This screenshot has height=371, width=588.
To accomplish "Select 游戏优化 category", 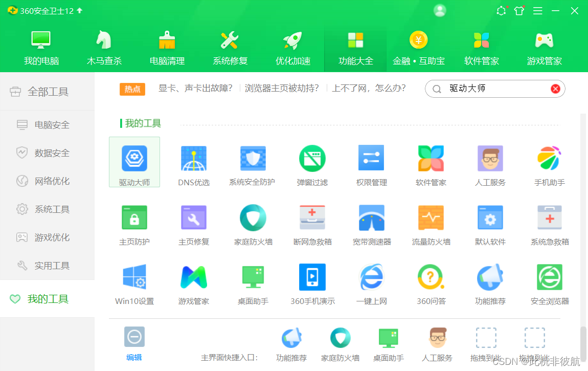I will point(47,237).
